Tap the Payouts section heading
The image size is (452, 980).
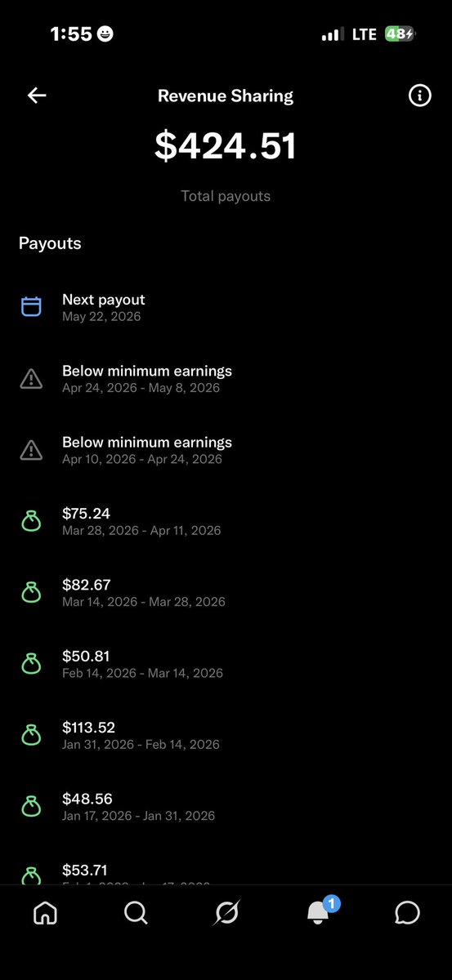pyautogui.click(x=50, y=243)
